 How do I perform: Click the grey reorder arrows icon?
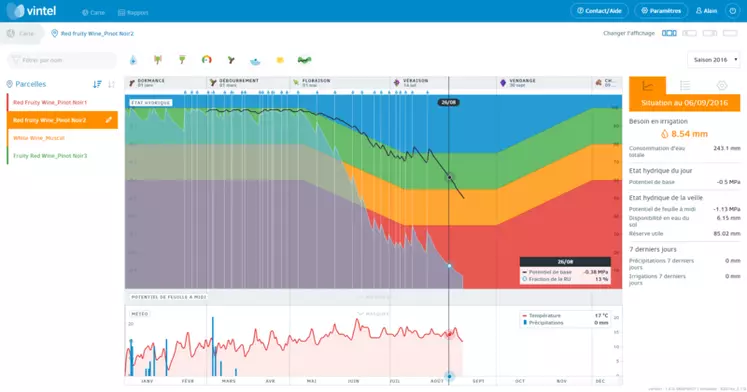(x=111, y=84)
